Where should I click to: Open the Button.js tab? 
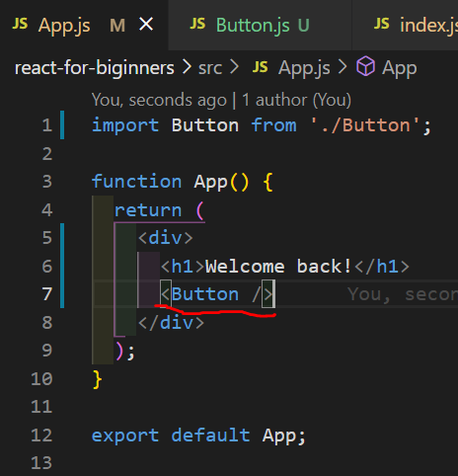point(260,25)
